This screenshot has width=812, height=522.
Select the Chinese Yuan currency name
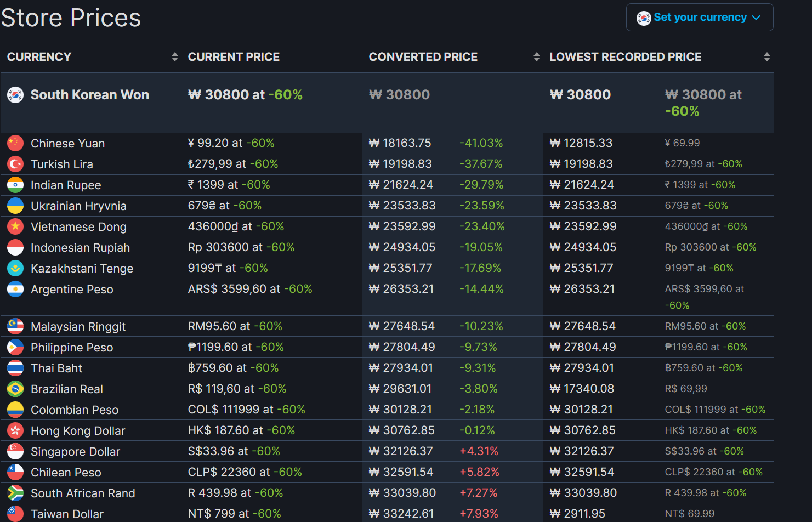pyautogui.click(x=67, y=144)
